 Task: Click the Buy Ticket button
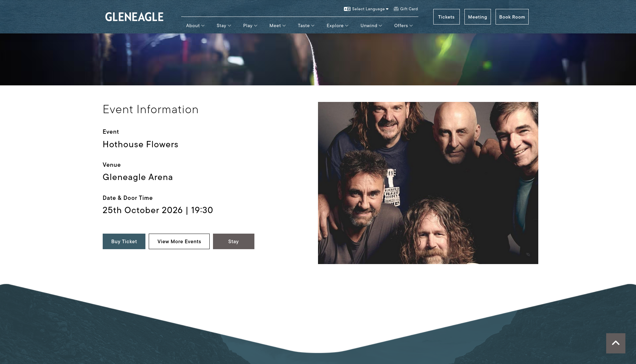point(124,242)
